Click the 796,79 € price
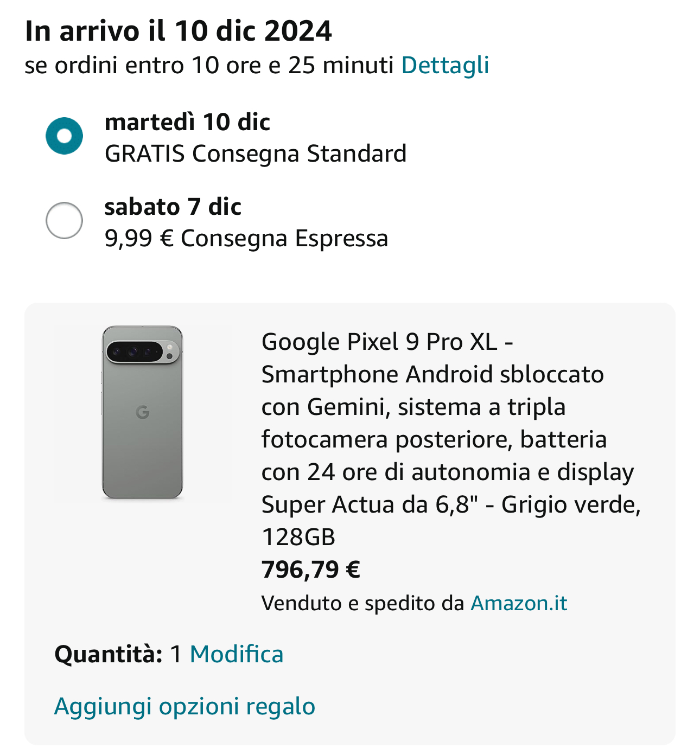This screenshot has height=748, width=700. (x=311, y=570)
